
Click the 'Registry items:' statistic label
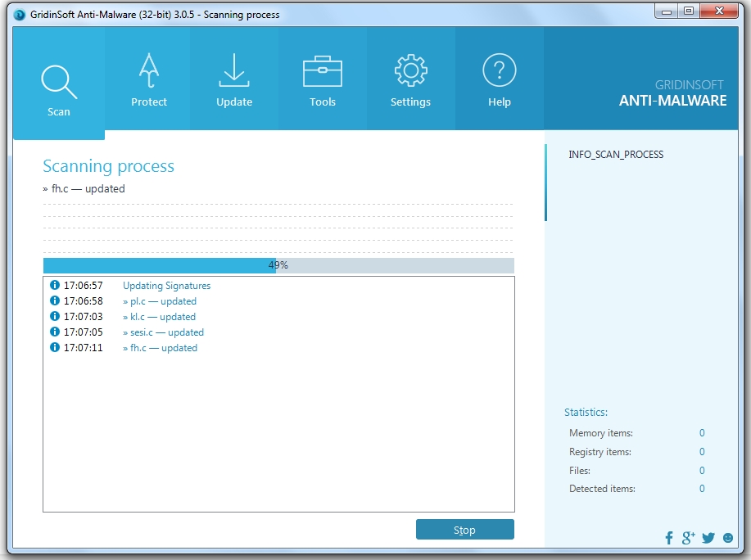pyautogui.click(x=600, y=452)
